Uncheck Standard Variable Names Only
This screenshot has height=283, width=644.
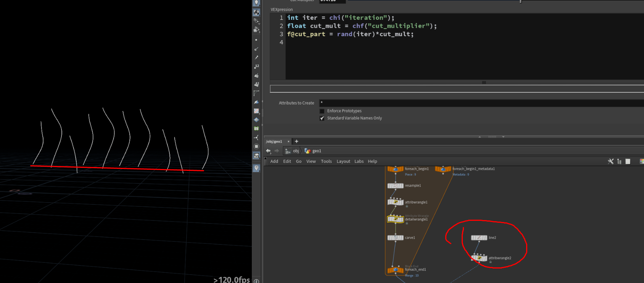[322, 118]
